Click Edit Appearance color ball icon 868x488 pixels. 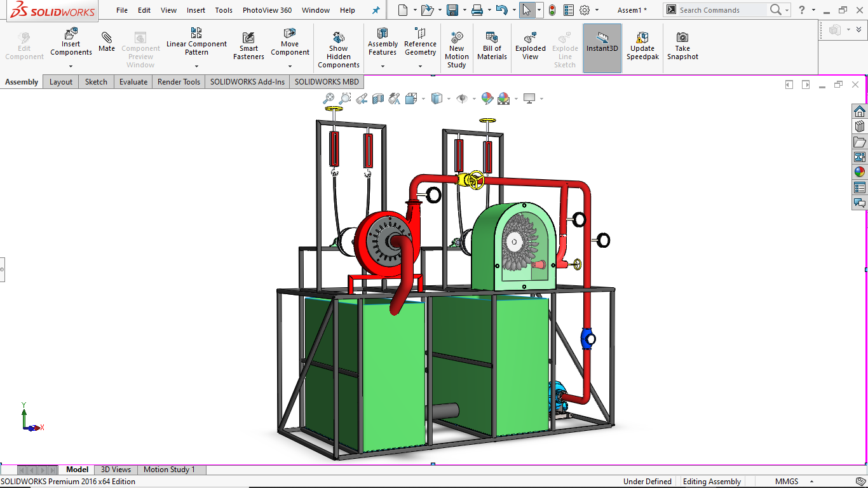point(487,98)
